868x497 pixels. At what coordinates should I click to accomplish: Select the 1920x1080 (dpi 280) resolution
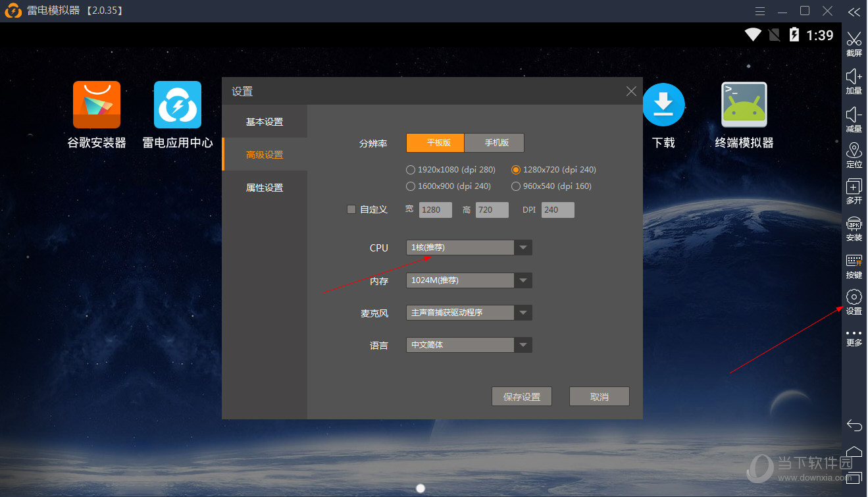click(x=411, y=170)
